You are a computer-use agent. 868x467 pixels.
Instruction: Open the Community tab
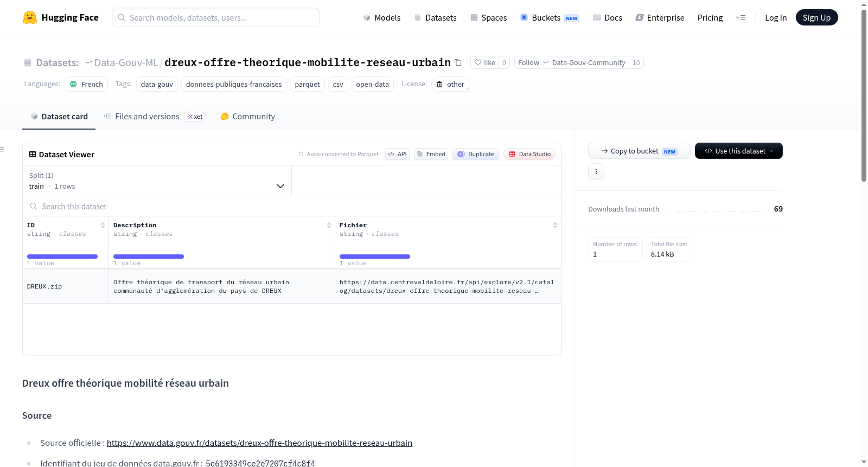pyautogui.click(x=247, y=117)
